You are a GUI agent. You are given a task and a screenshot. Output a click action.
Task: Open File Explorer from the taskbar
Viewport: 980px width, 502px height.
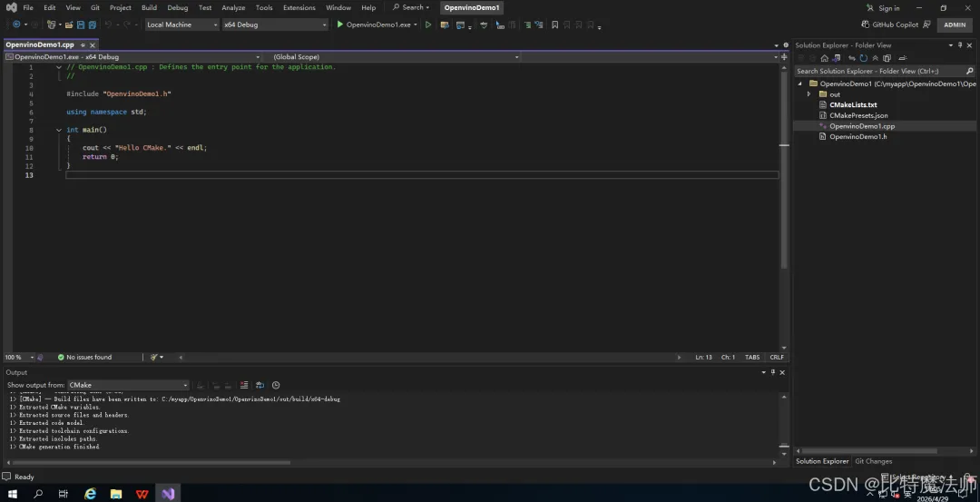116,494
